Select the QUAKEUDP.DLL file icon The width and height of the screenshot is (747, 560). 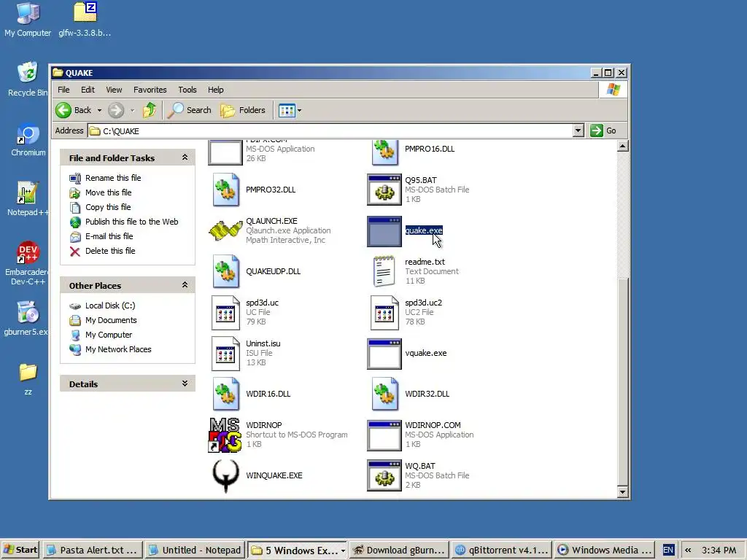[226, 271]
